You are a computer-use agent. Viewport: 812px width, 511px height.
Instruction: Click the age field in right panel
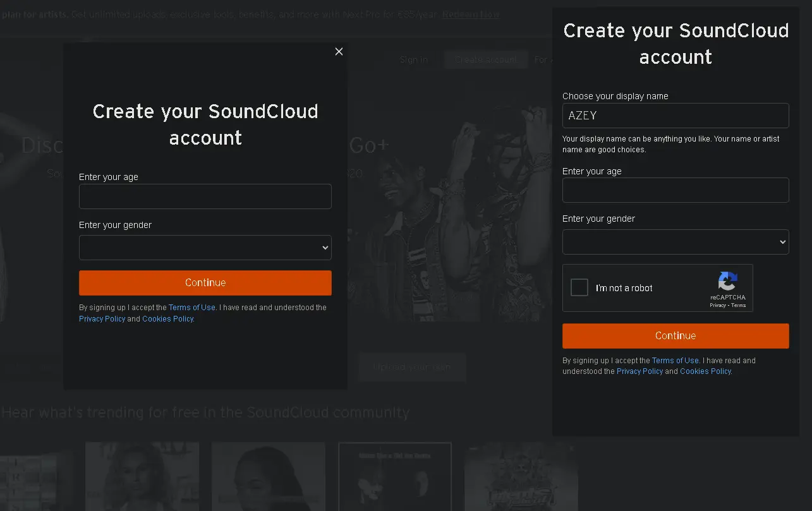tap(676, 190)
